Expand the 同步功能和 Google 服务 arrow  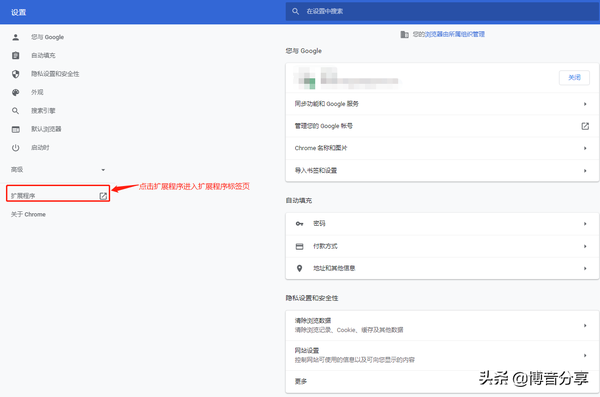coord(585,104)
